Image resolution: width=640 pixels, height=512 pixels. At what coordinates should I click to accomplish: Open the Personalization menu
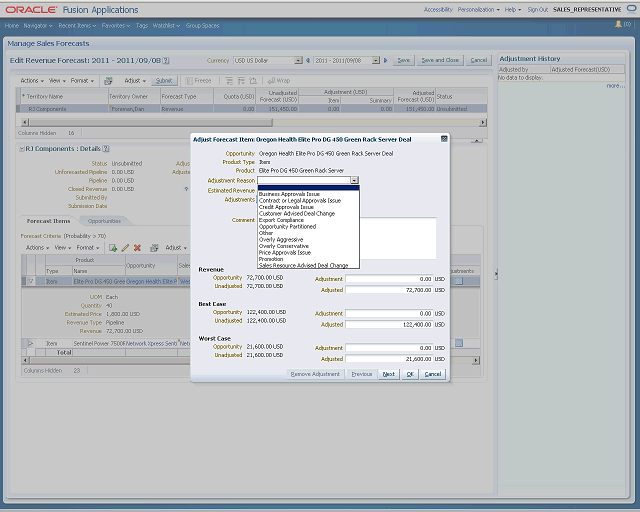(478, 9)
